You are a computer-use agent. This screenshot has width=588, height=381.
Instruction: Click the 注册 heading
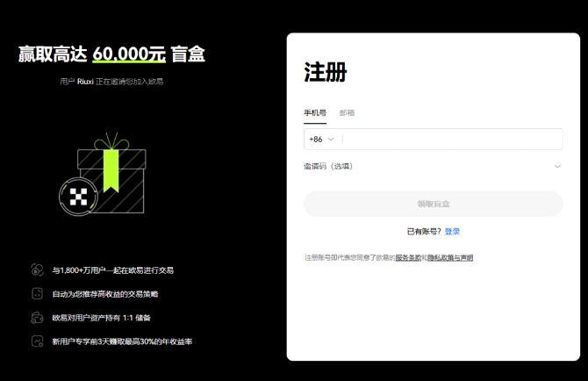tap(326, 72)
